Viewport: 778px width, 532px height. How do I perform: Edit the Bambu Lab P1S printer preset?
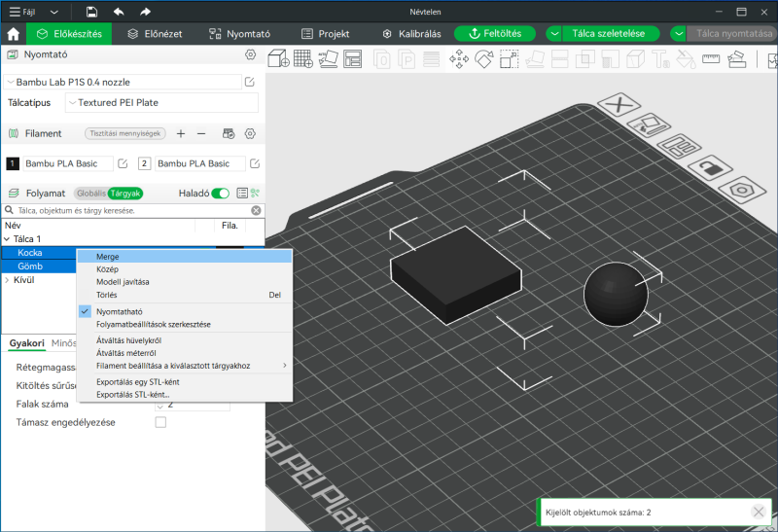coord(250,82)
